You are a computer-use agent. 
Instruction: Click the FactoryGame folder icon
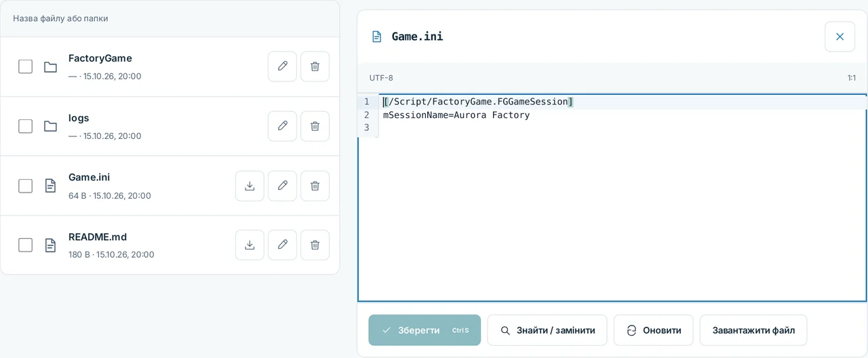pos(50,66)
